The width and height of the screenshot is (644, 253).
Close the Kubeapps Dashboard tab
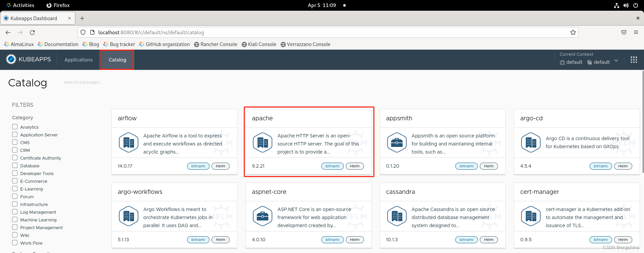(70, 18)
